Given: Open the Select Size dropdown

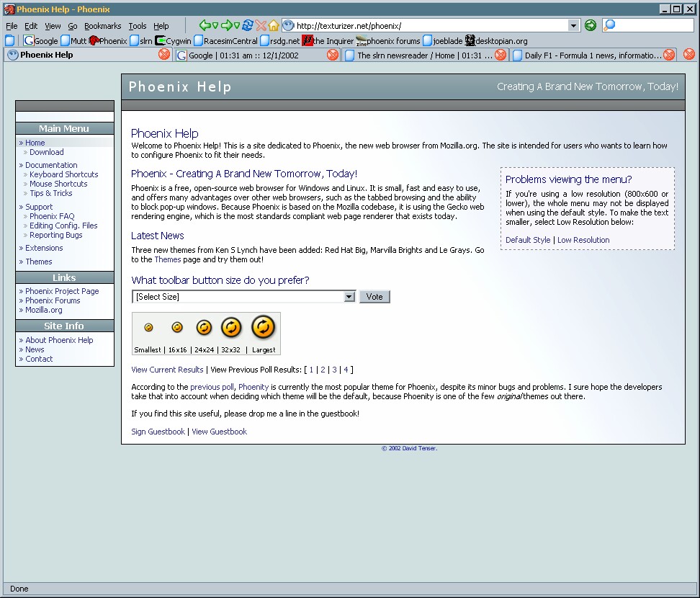Looking at the screenshot, I should (x=349, y=297).
